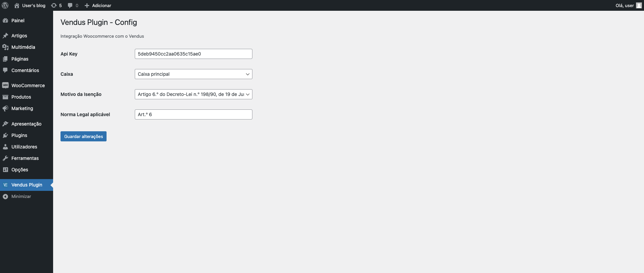Click the Norma Legal aplicável label
The height and width of the screenshot is (273, 644).
[x=85, y=114]
